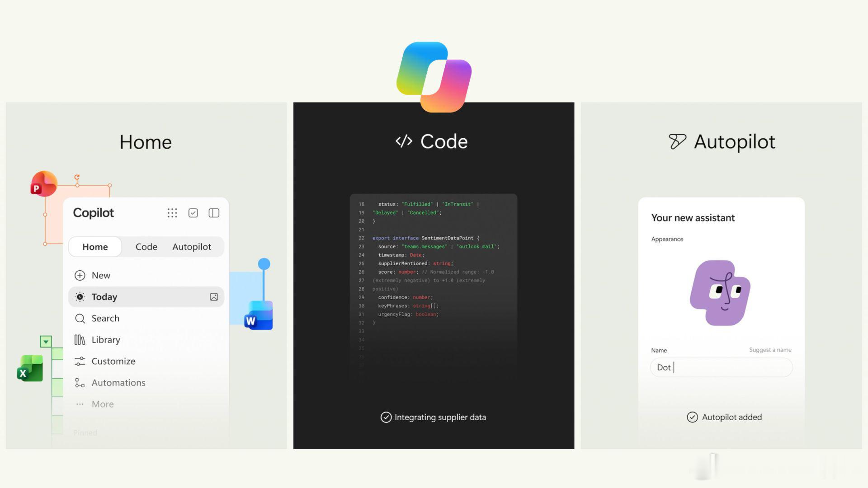Select the purple assistant avatar under Appearance

click(x=720, y=293)
